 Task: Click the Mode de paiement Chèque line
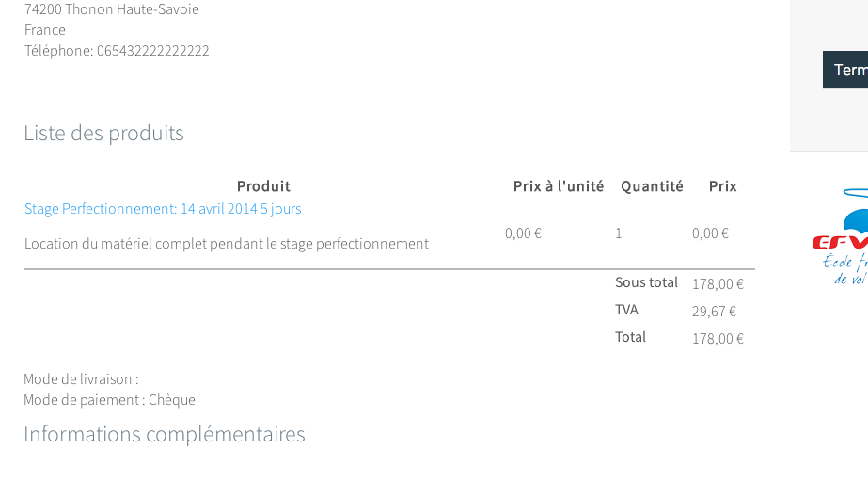(109, 400)
